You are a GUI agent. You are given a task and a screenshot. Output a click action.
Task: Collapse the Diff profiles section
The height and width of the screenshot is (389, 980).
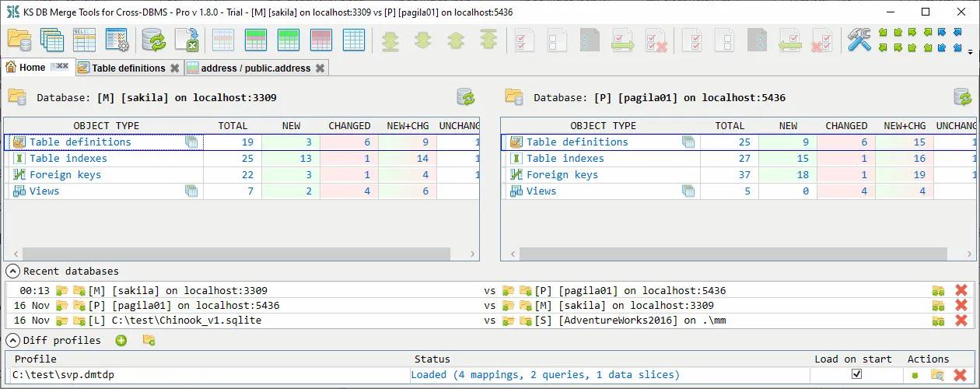(x=12, y=340)
